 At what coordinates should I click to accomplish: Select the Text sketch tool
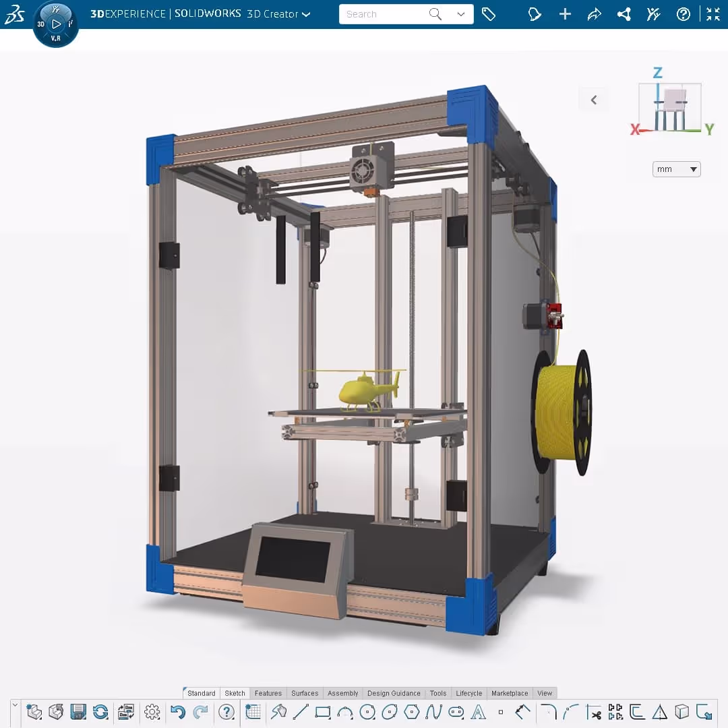[478, 712]
